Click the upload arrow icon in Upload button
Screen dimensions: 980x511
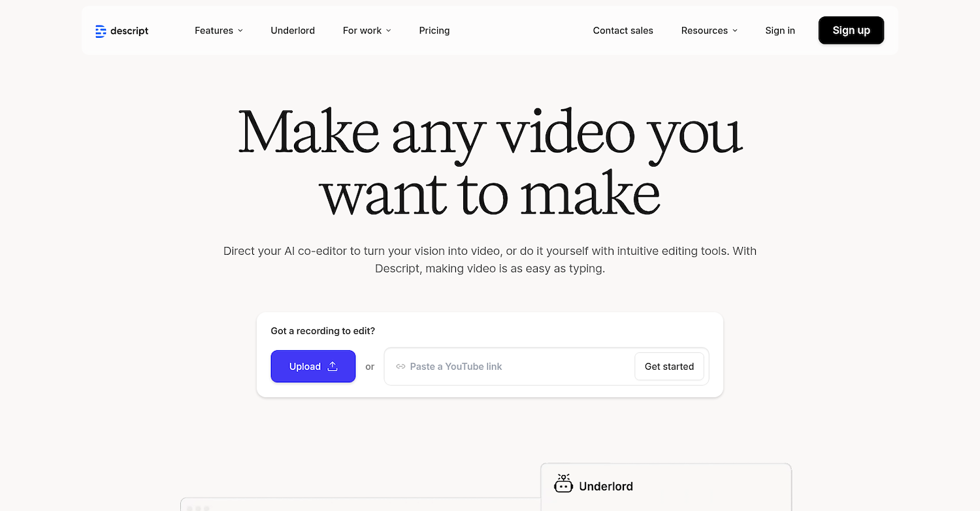[333, 367]
